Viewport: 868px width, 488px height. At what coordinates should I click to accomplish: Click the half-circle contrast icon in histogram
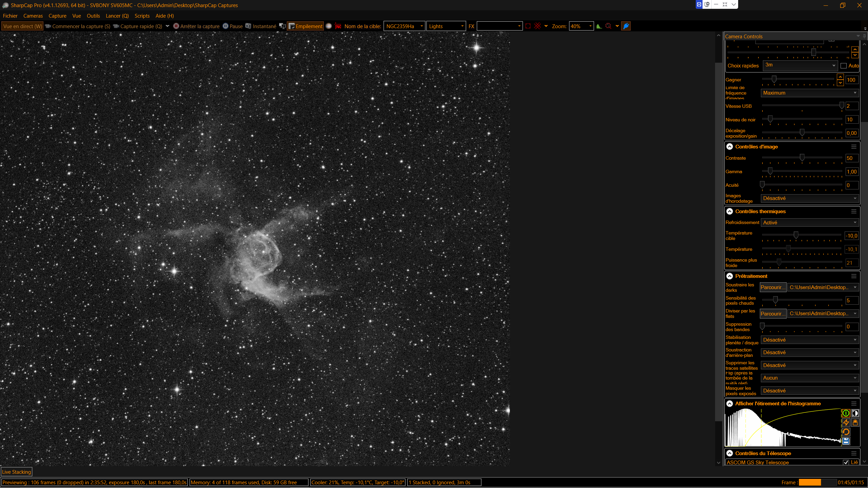(x=855, y=413)
